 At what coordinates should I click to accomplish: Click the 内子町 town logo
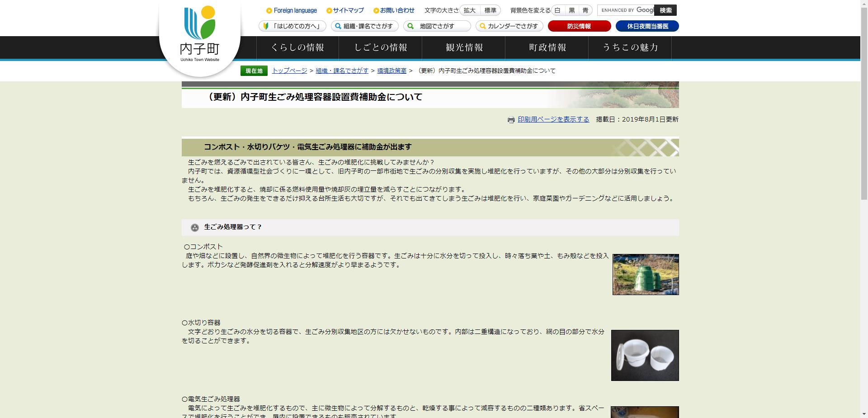click(x=199, y=32)
